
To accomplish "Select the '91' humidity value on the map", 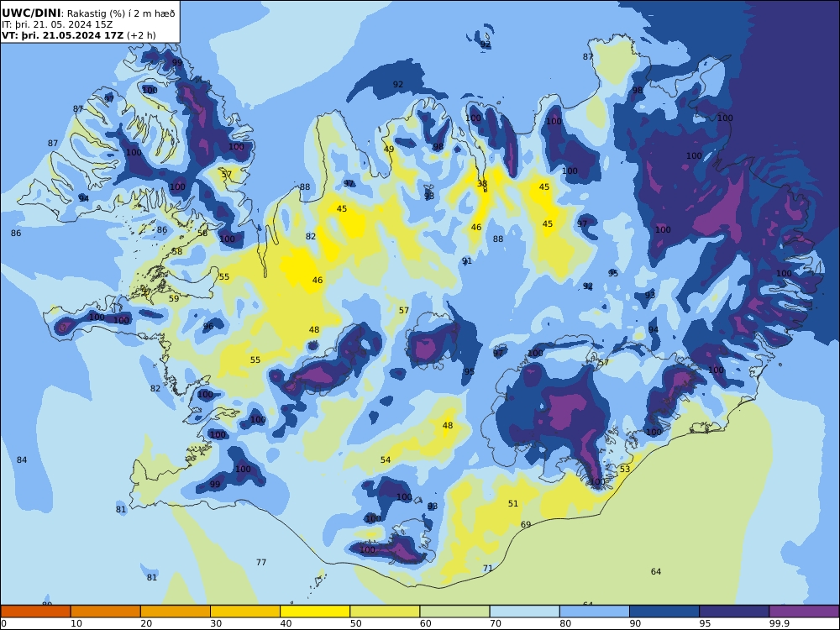I will click(467, 261).
